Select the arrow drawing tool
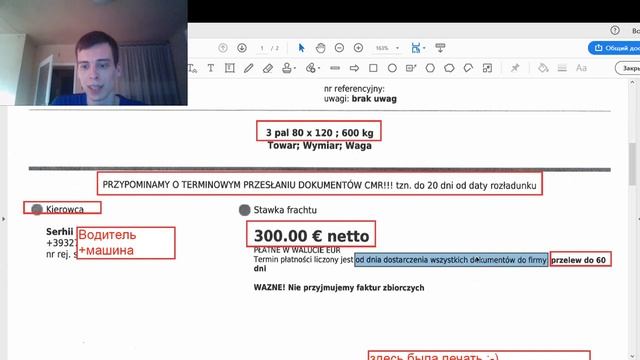 tap(354, 68)
